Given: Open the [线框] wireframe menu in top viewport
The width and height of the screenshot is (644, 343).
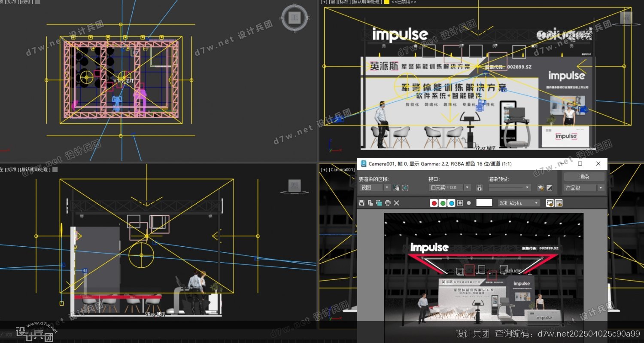Looking at the screenshot, I should coord(26,2).
